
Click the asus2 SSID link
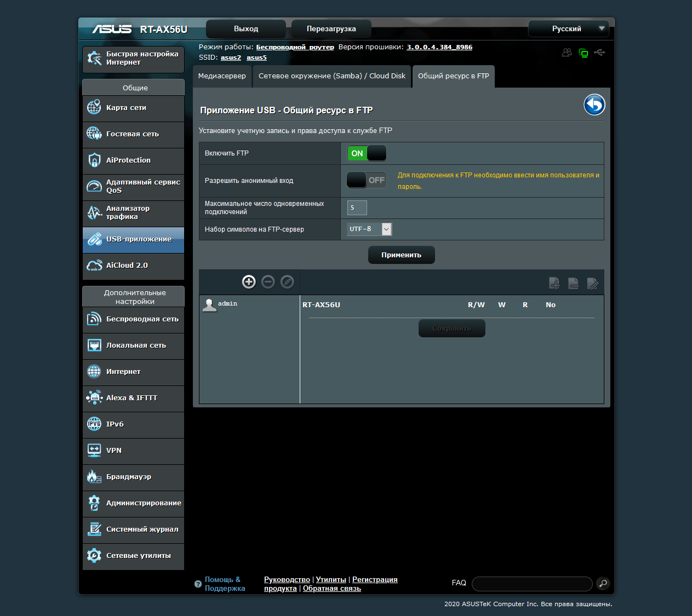coord(231,57)
